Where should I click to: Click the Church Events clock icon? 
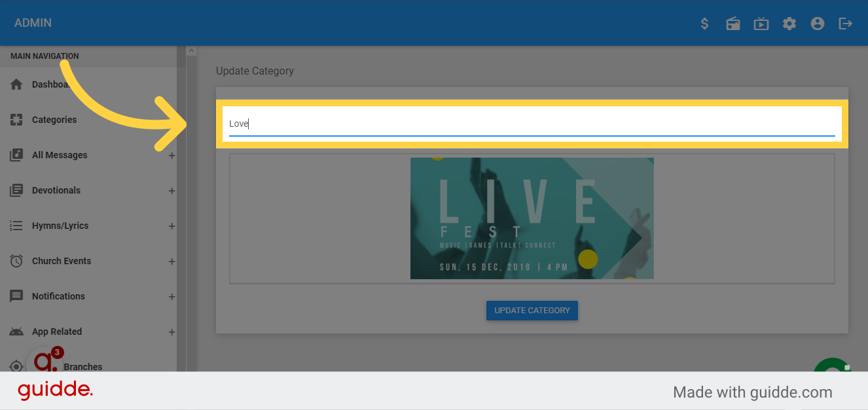(x=16, y=261)
